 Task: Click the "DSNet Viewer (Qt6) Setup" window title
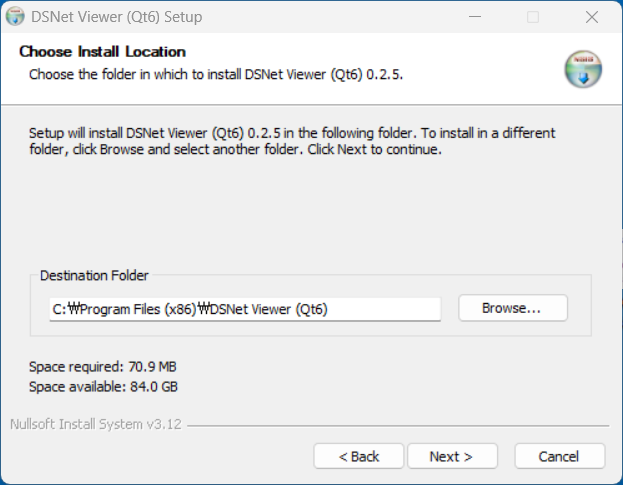[116, 17]
